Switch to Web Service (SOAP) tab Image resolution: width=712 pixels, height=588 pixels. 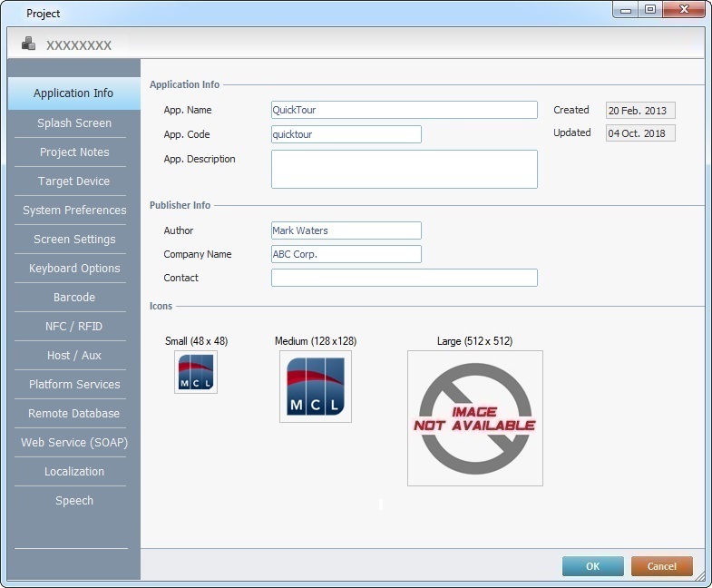[x=74, y=443]
